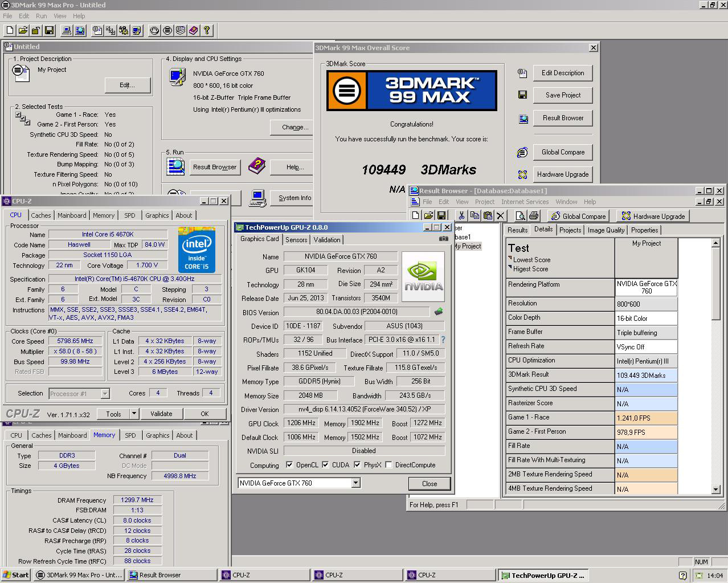This screenshot has height=583, width=728.
Task: Open Validation tab in GPU-Z
Action: coord(327,240)
